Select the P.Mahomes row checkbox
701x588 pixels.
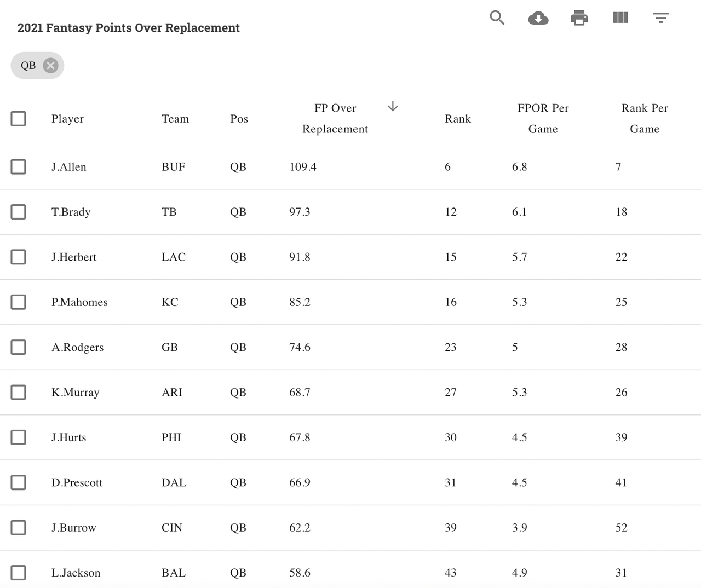pos(19,302)
